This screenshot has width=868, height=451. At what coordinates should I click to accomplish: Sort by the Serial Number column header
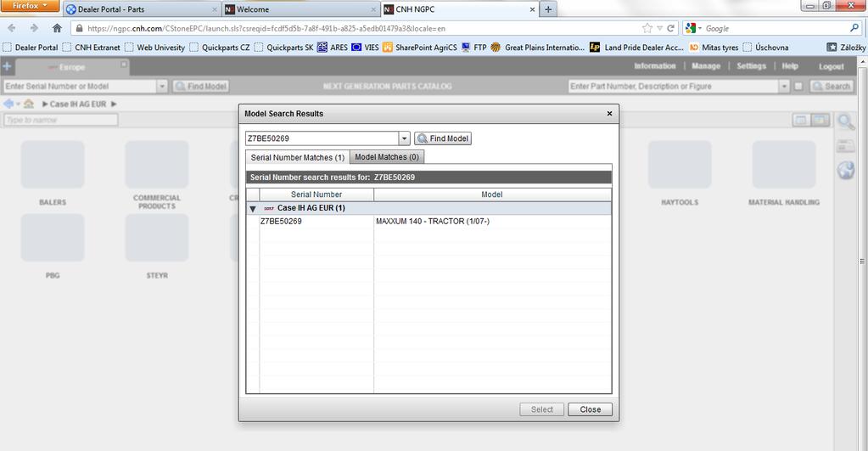click(x=316, y=194)
